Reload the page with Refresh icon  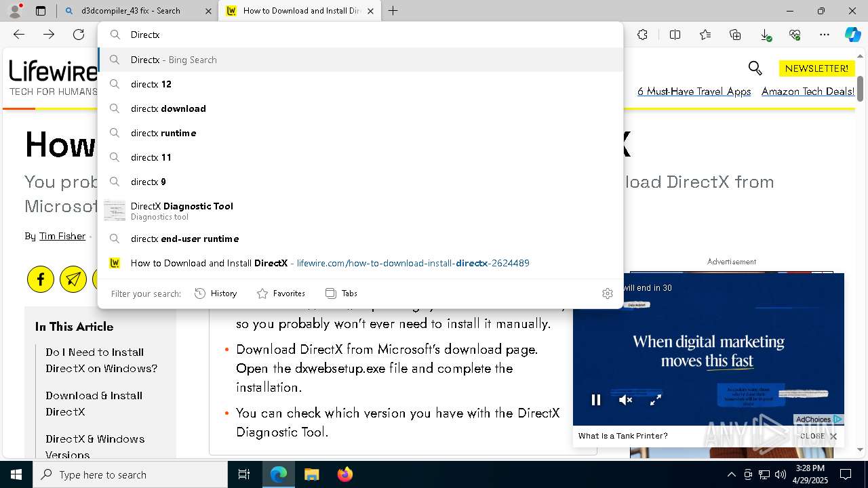(x=79, y=35)
